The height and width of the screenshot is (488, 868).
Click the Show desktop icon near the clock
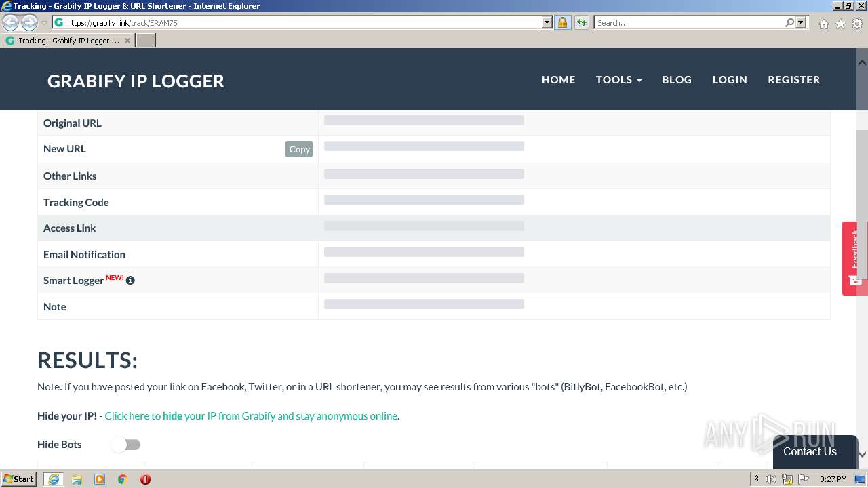(860, 479)
